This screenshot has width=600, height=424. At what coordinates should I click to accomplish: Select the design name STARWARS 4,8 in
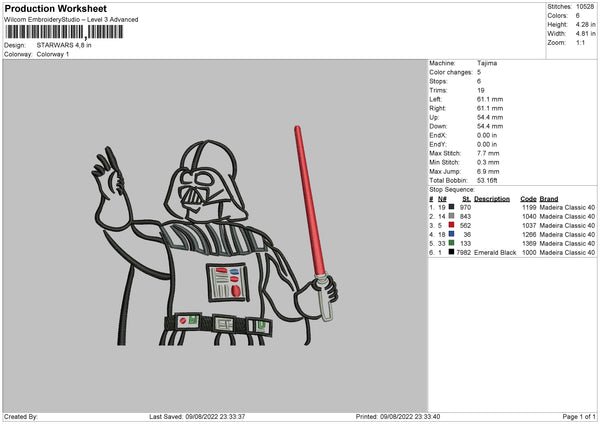pos(64,45)
